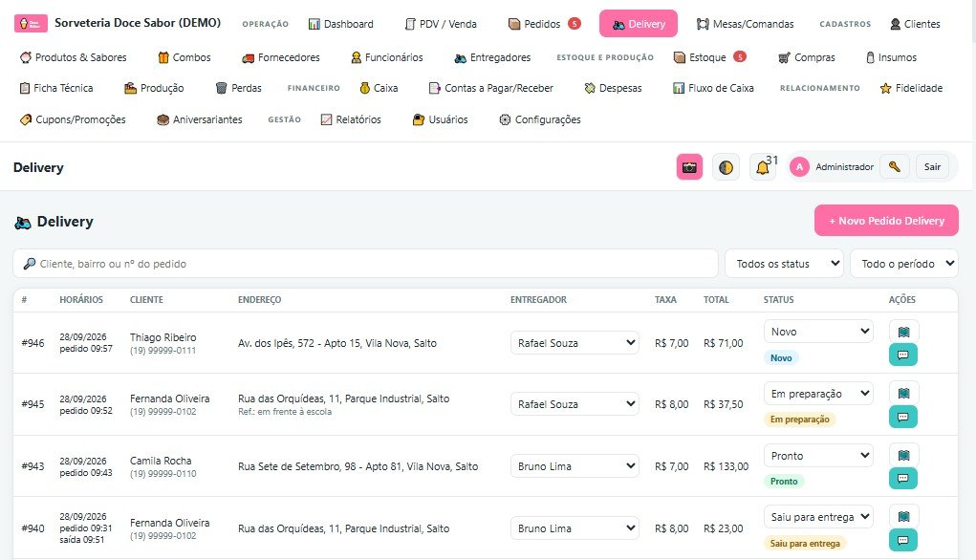
Task: Toggle dark mode with half-moon icon
Action: pyautogui.click(x=726, y=166)
